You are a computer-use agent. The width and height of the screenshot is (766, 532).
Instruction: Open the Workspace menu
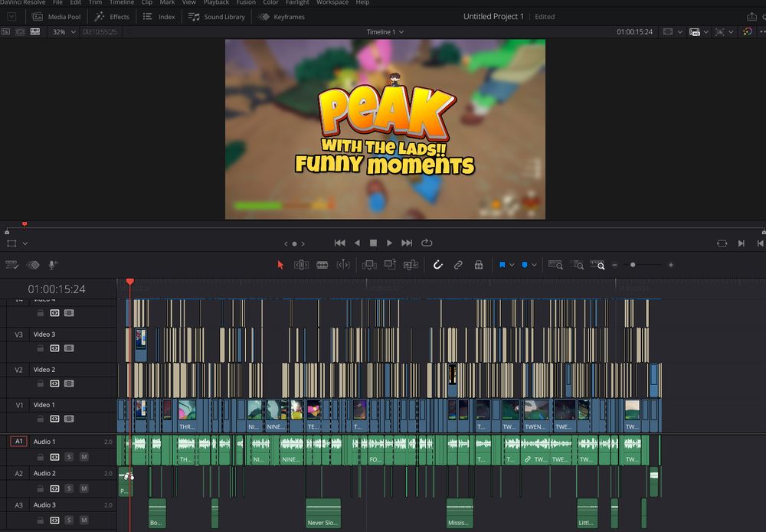coord(332,2)
